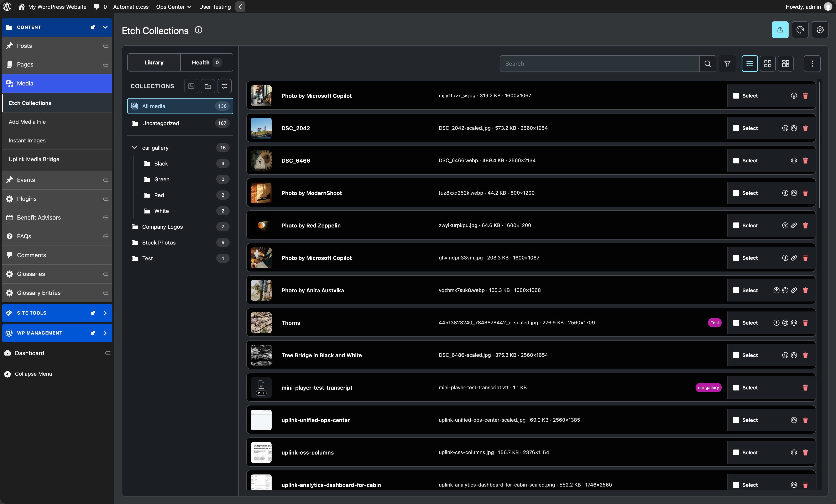836x504 pixels.
Task: Switch to the masonry grid view icon
Action: (785, 63)
